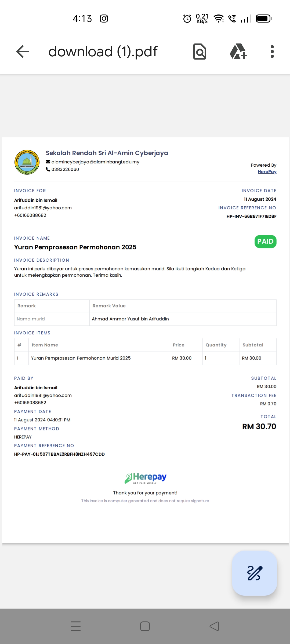Tap the green PAID badge
The width and height of the screenshot is (290, 644).
(265, 241)
